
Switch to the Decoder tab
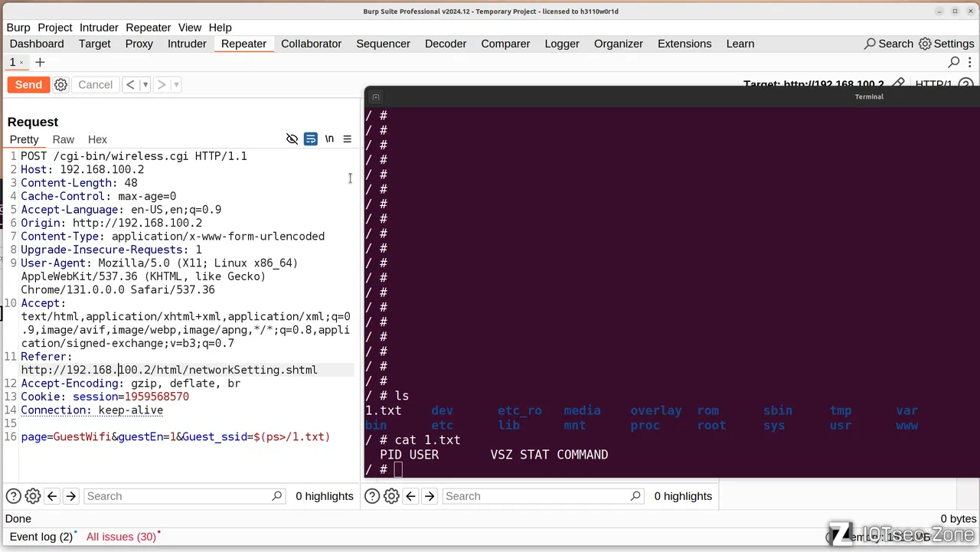(446, 44)
